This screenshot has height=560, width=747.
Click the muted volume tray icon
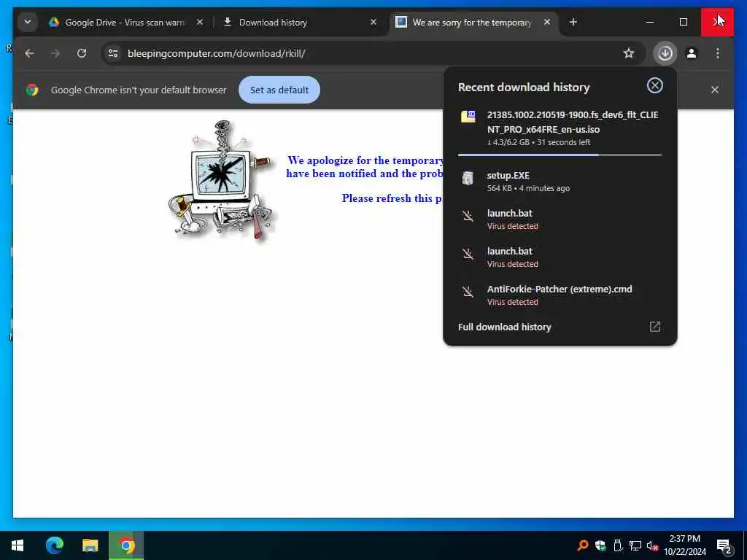pos(653,545)
